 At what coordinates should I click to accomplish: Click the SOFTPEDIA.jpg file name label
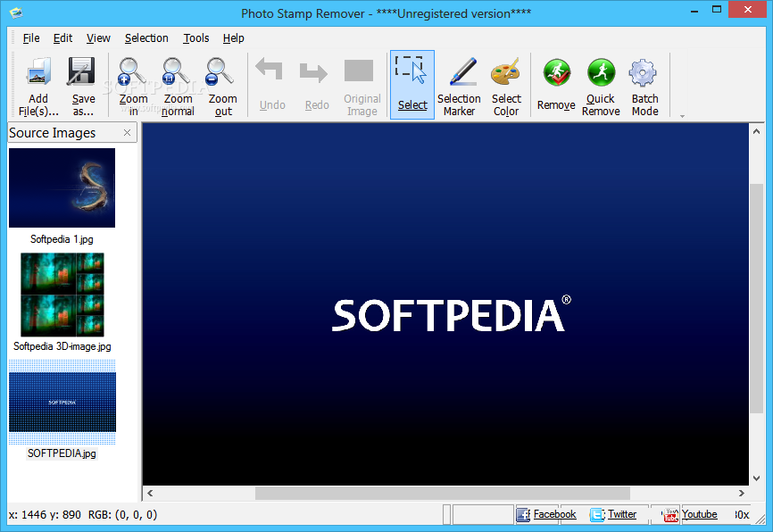pyautogui.click(x=62, y=453)
